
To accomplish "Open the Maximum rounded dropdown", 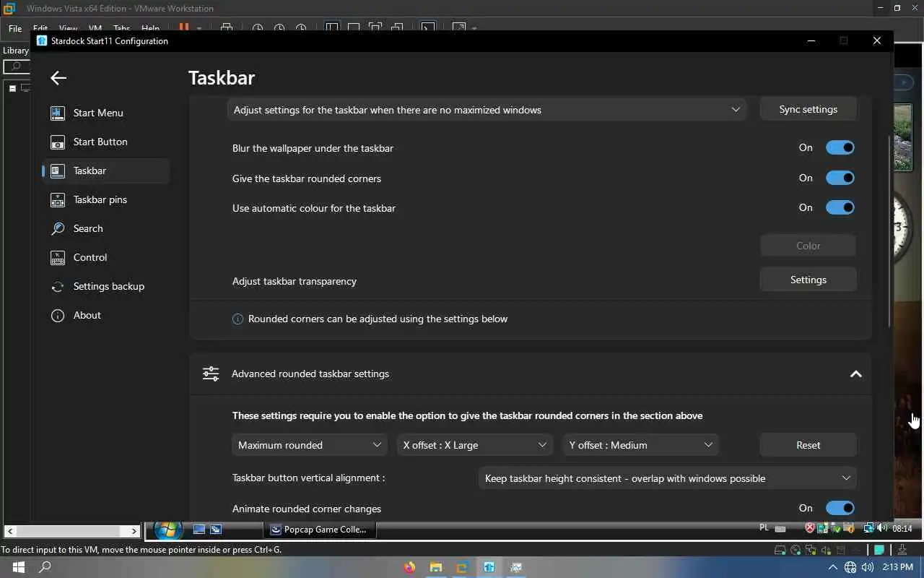I will [310, 445].
